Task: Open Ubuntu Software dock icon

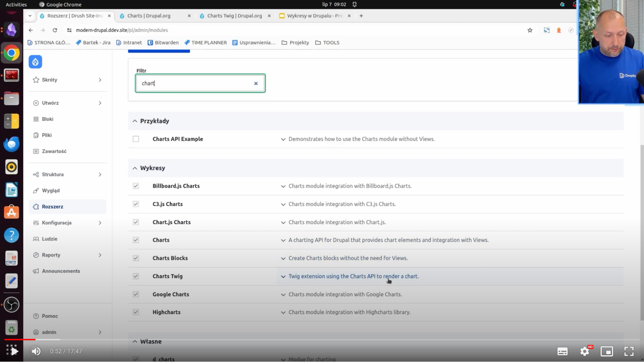Action: pos(12,212)
